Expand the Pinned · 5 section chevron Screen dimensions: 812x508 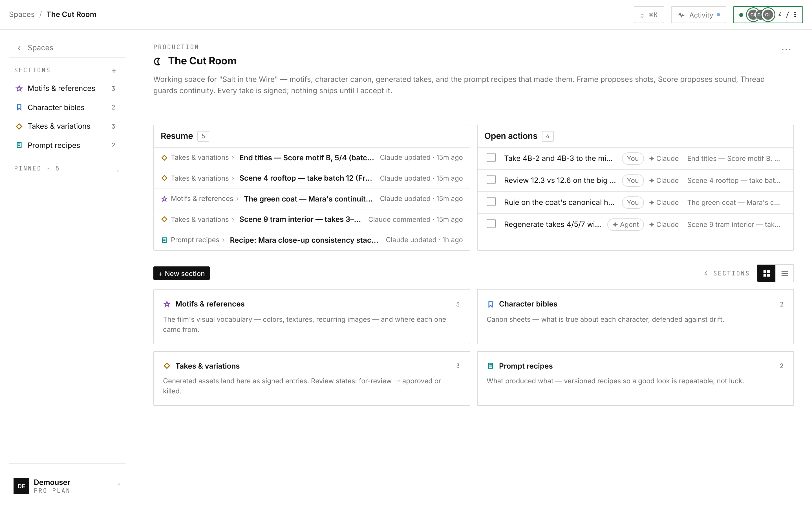coord(118,170)
